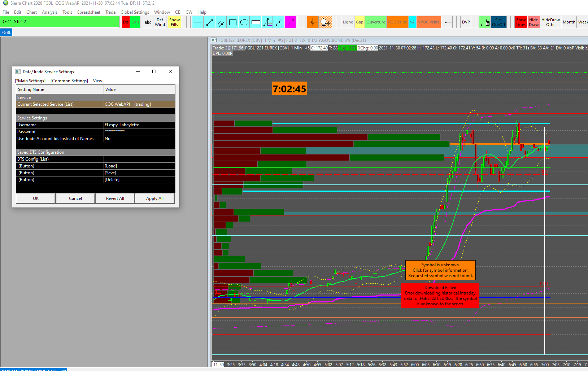Toggle the DVP toolbar button

(x=466, y=22)
